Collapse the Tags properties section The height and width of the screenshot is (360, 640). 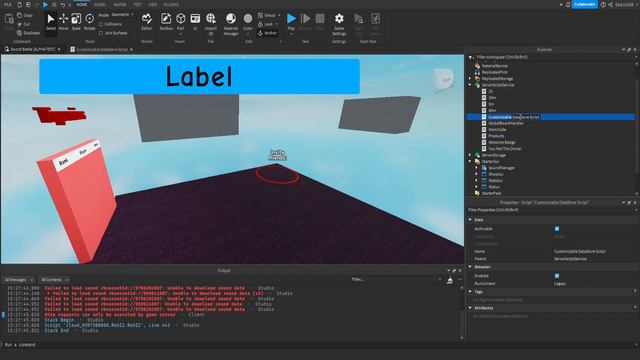[x=470, y=291]
